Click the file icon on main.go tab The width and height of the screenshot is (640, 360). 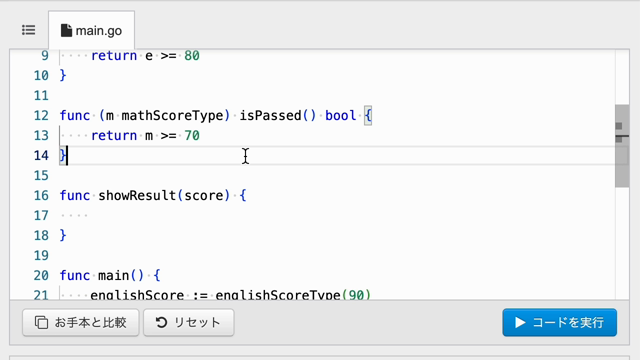[66, 31]
